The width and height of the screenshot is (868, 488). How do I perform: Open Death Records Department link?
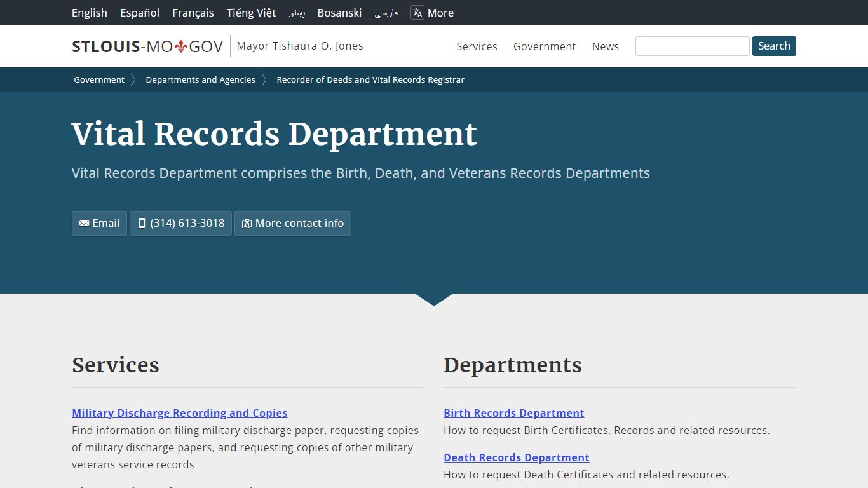point(517,457)
